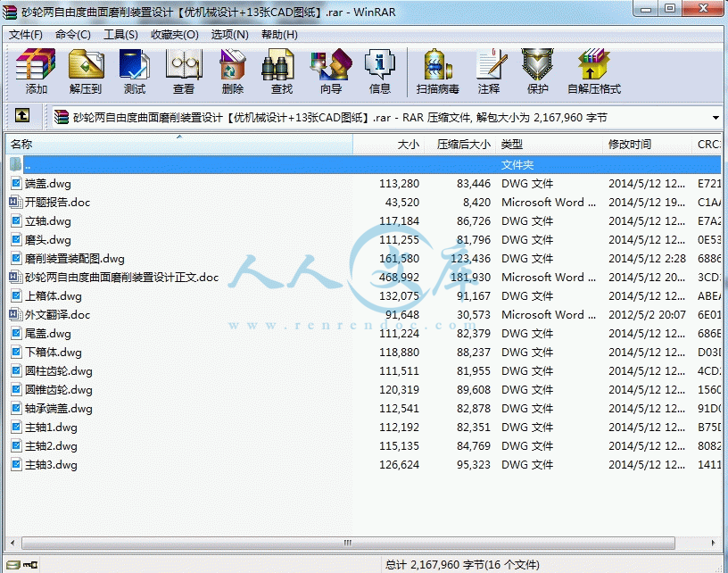Sort by the 名称 column header
This screenshot has height=573, width=728.
(x=179, y=145)
